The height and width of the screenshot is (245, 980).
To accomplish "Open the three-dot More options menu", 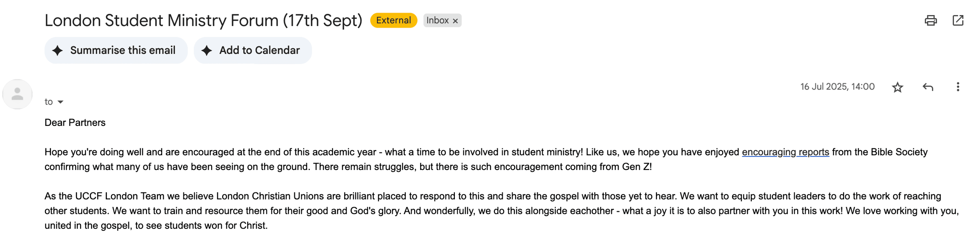I will point(958,87).
